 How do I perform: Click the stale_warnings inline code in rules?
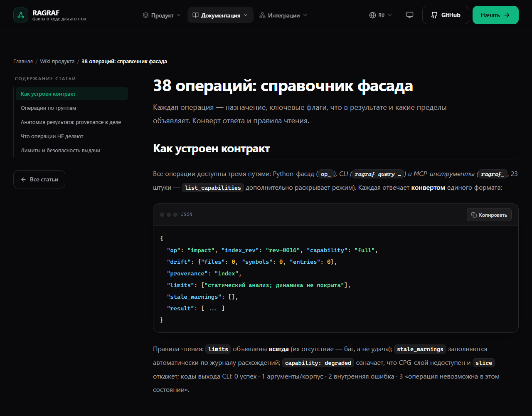(x=420, y=349)
